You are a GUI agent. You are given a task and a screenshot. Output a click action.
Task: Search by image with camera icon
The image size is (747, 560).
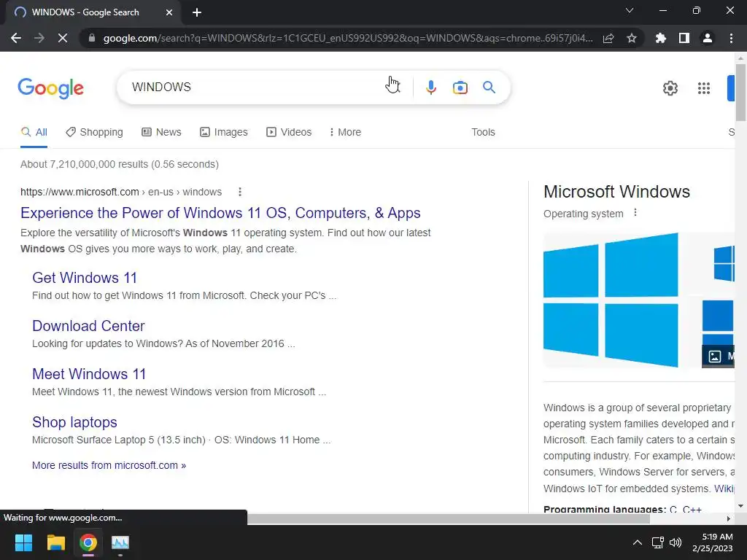coord(460,87)
